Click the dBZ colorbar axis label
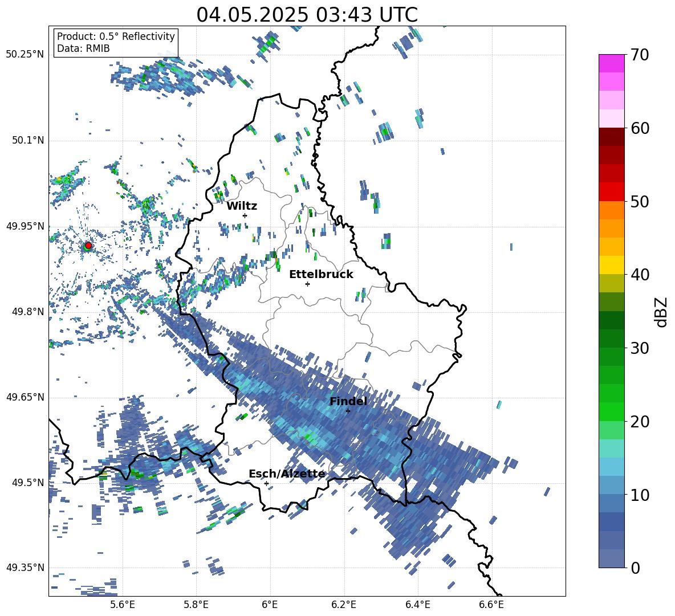The width and height of the screenshot is (675, 616). click(x=662, y=312)
